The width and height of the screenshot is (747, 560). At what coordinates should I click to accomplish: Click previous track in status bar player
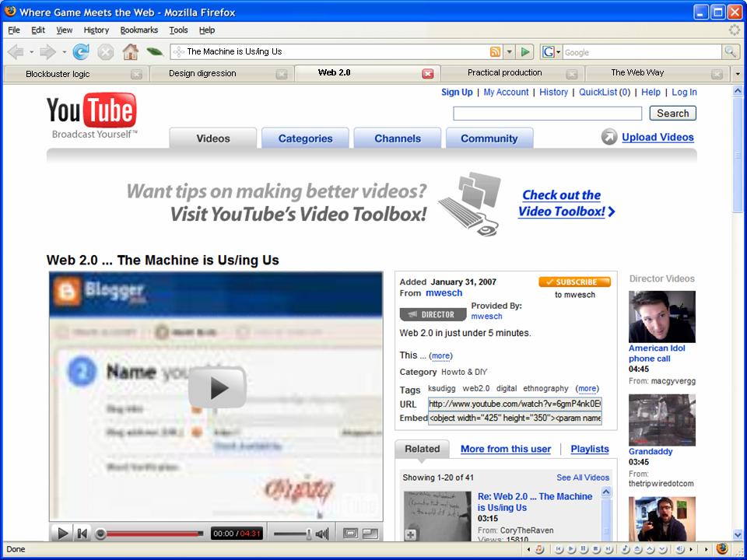click(559, 549)
